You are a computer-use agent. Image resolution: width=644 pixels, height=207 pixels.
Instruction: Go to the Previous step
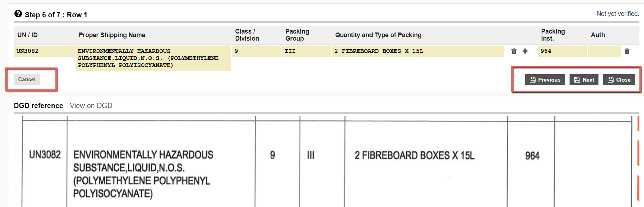point(545,80)
